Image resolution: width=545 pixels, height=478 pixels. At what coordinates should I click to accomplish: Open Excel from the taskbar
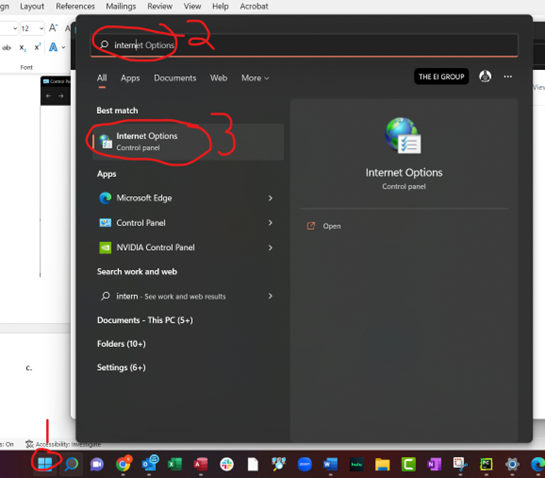[x=175, y=464]
